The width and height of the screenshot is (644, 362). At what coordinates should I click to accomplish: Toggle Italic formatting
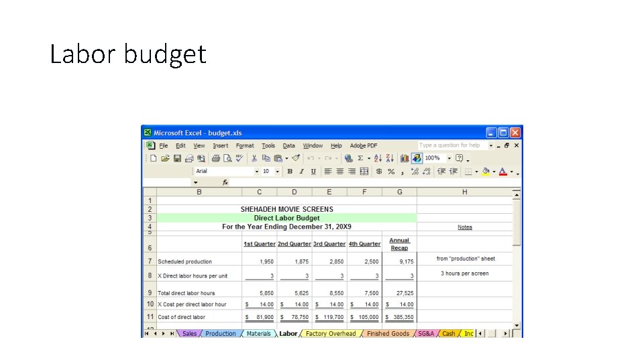point(301,172)
